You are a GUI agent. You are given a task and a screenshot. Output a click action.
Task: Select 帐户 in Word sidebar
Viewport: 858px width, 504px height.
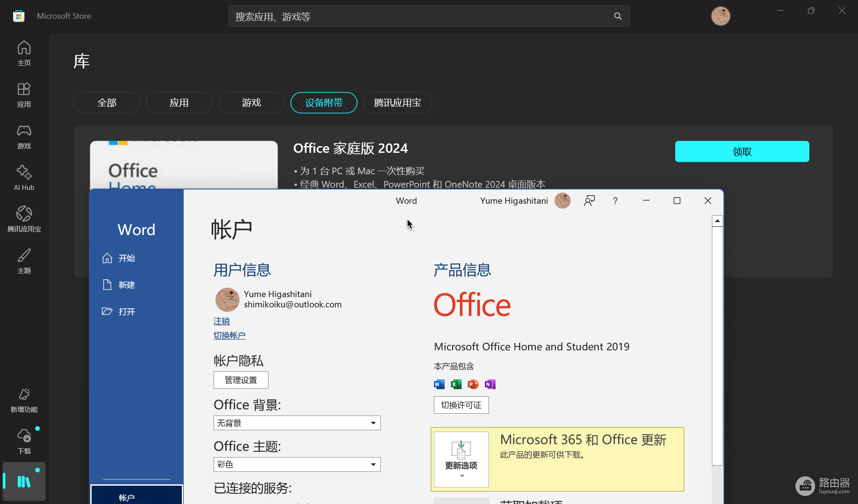136,495
